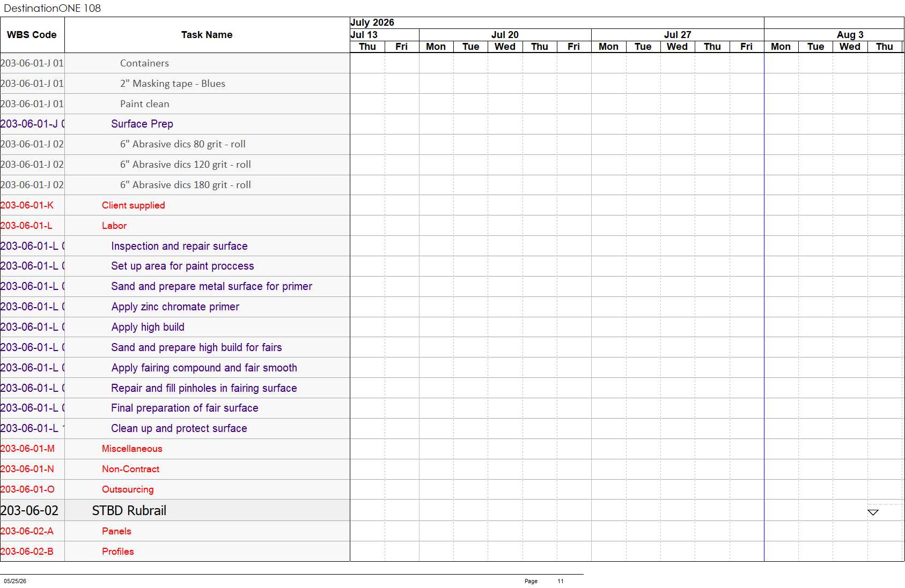Select the Client supplied task
Image resolution: width=905 pixels, height=588 pixels.
click(x=133, y=205)
